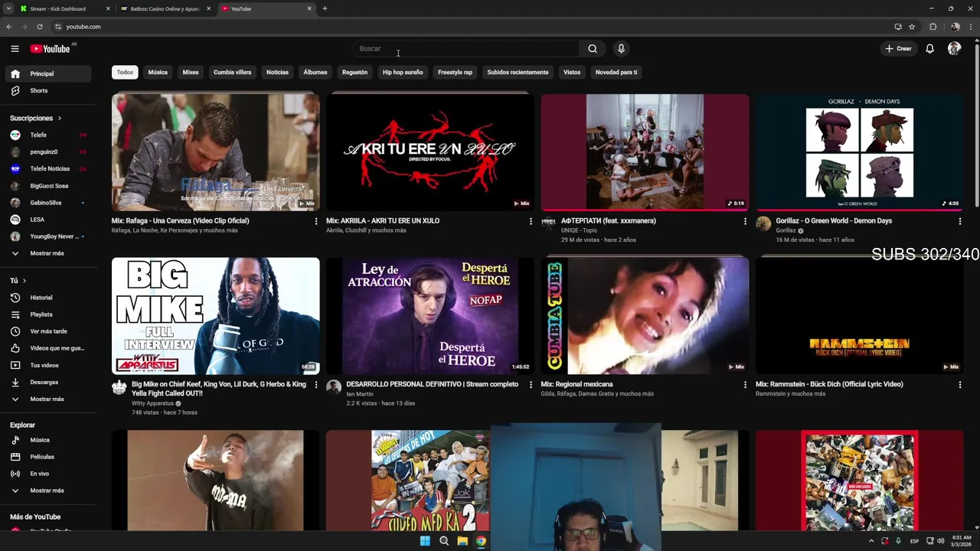Open options for Rammstein Bück Dich mix
The image size is (980, 551).
pyautogui.click(x=959, y=385)
